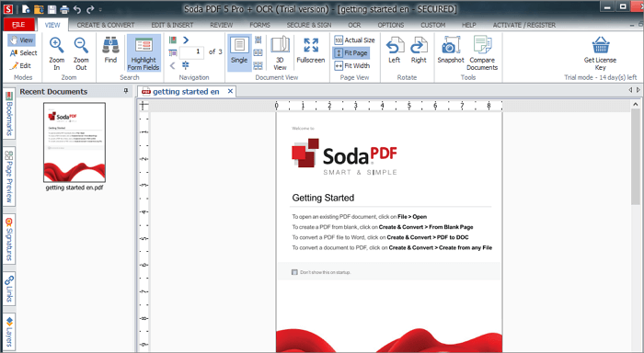Activate the View hand mode
Image resolution: width=644 pixels, height=353 pixels.
(21, 40)
